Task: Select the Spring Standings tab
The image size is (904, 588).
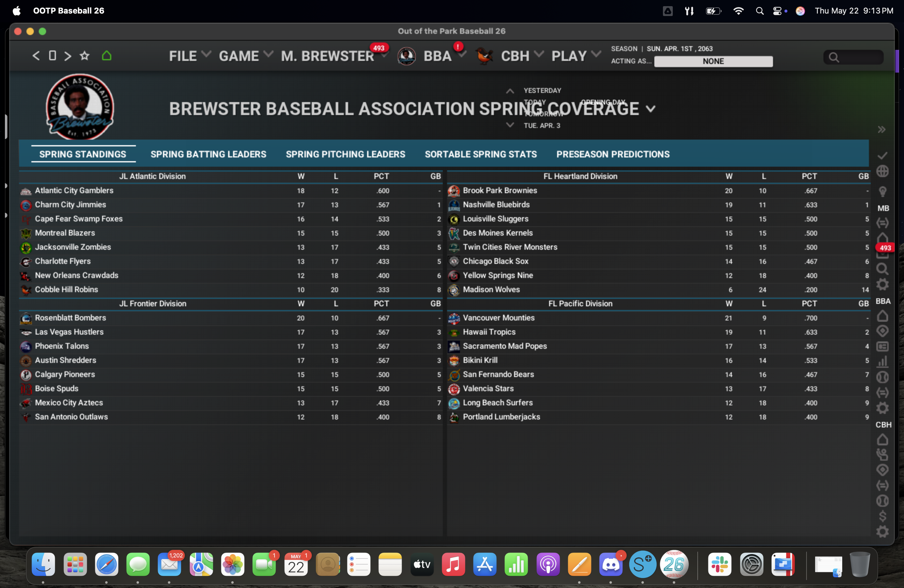Action: (x=83, y=154)
